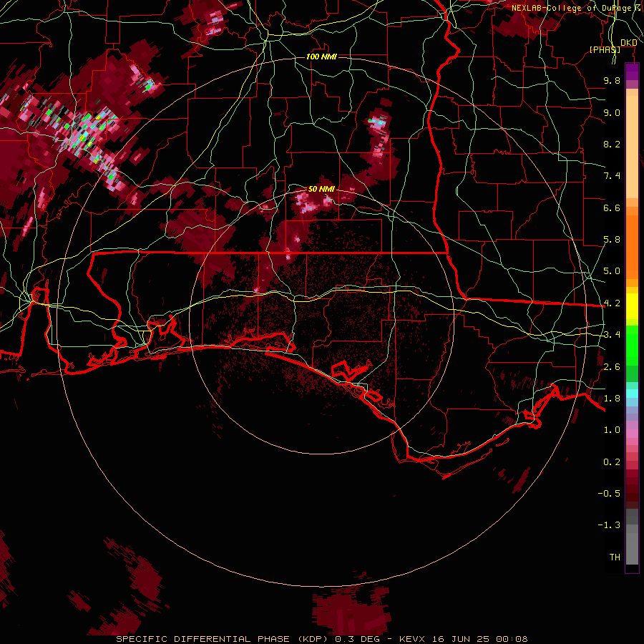Screen dimensions: 644x644
Task: Select the -0.5 scale value
Action: (x=609, y=494)
